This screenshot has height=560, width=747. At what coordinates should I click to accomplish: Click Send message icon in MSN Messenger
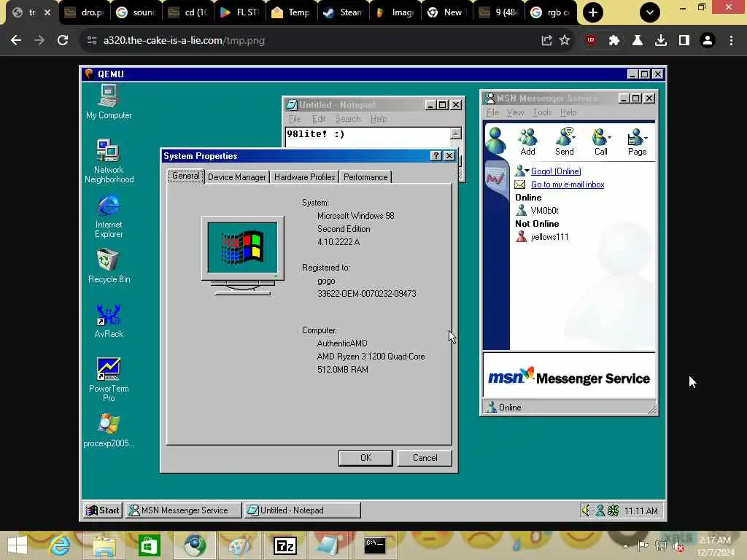coord(565,142)
